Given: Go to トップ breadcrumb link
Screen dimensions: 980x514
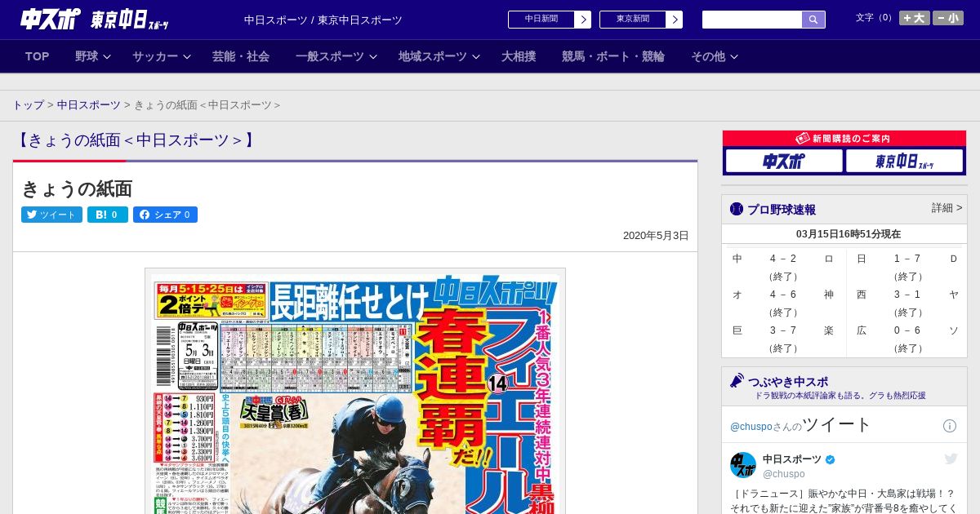Looking at the screenshot, I should coord(29,105).
